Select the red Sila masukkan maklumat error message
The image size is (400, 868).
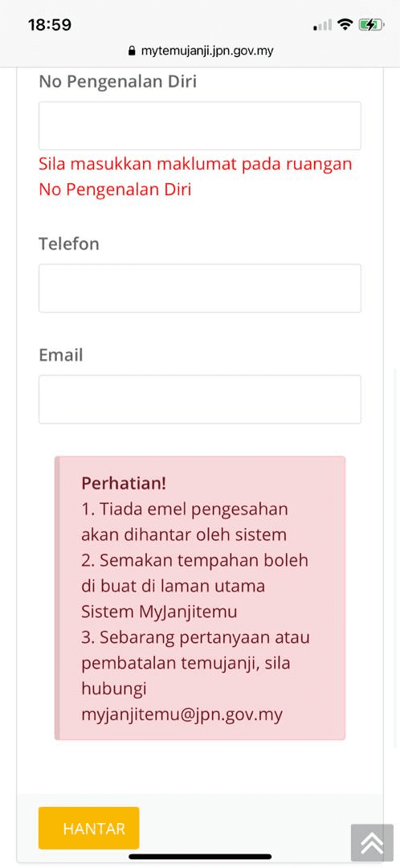click(x=195, y=177)
